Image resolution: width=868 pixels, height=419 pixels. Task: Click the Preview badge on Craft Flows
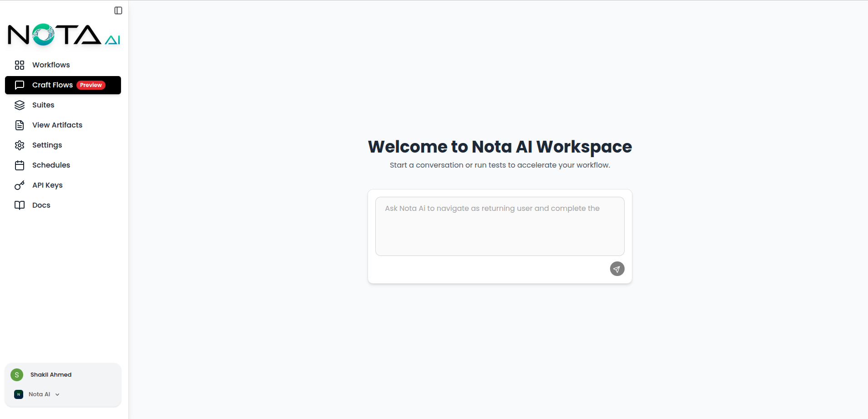(x=91, y=85)
